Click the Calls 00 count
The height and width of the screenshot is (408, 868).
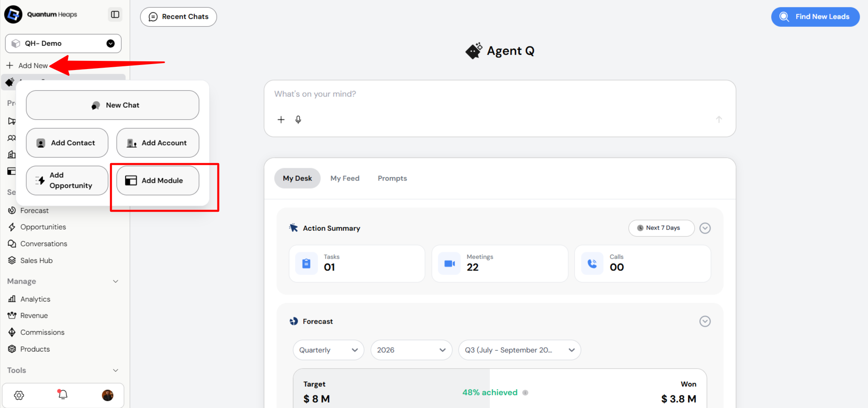coord(617,267)
